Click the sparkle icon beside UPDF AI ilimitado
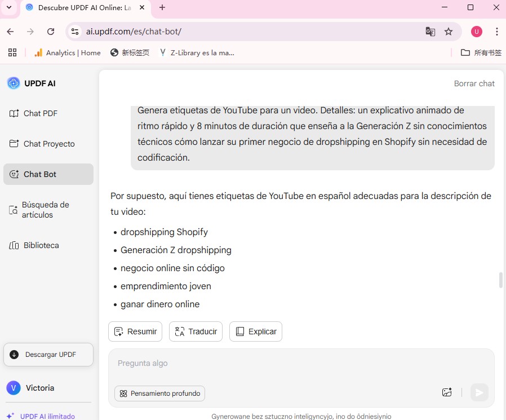The width and height of the screenshot is (506, 420). click(10, 416)
